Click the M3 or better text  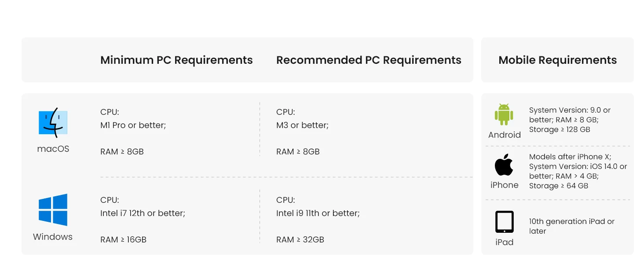(302, 125)
